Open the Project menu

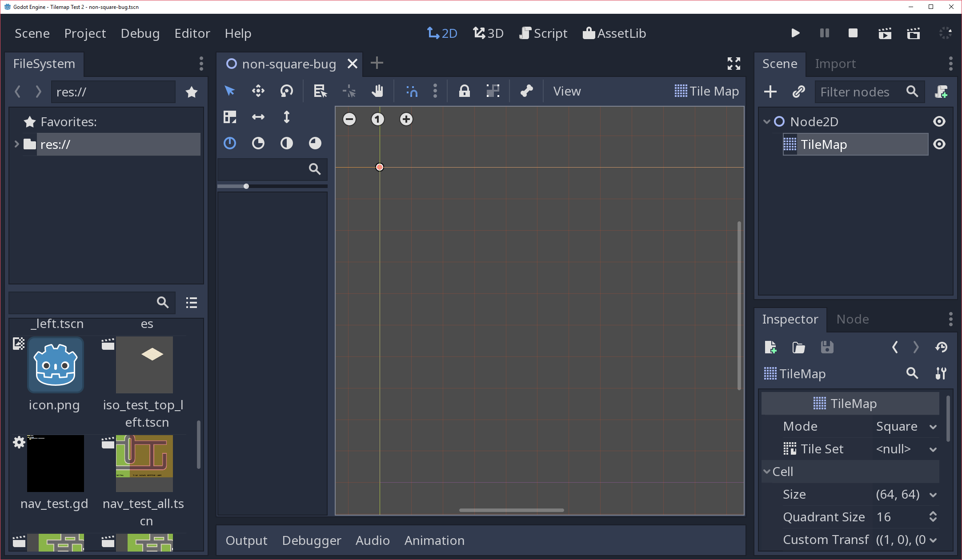(85, 33)
